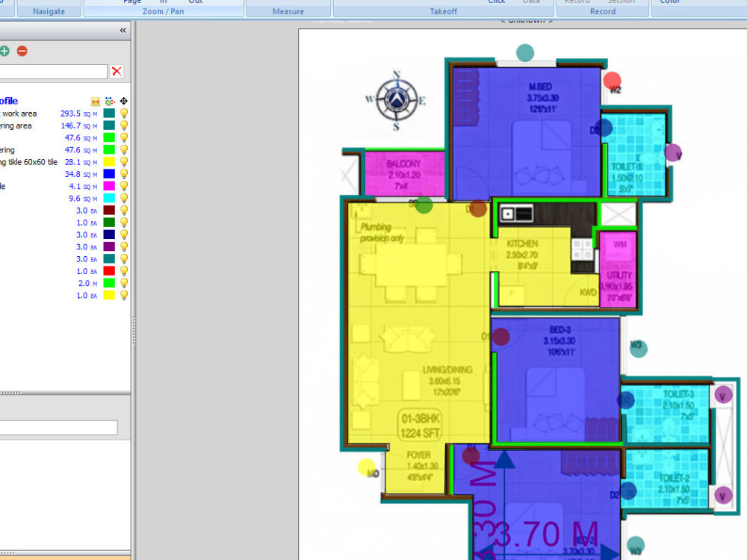This screenshot has width=747, height=560.
Task: Click teal W3 marker beside Bed-2
Action: (x=636, y=545)
